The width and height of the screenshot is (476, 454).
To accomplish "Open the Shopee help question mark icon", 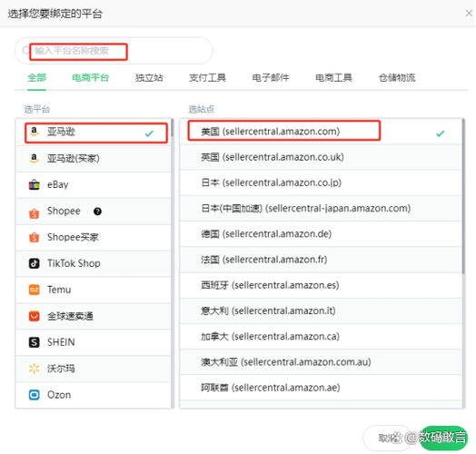I will pos(97,212).
